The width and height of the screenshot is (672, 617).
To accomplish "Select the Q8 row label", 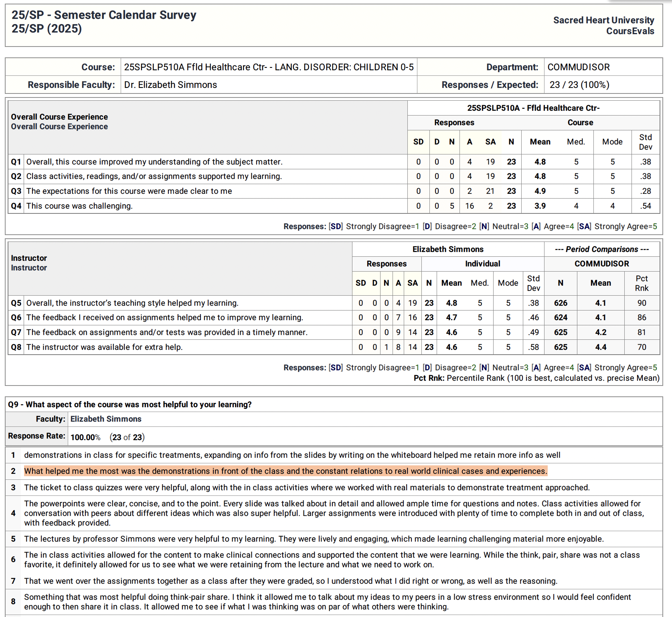I will tap(16, 347).
